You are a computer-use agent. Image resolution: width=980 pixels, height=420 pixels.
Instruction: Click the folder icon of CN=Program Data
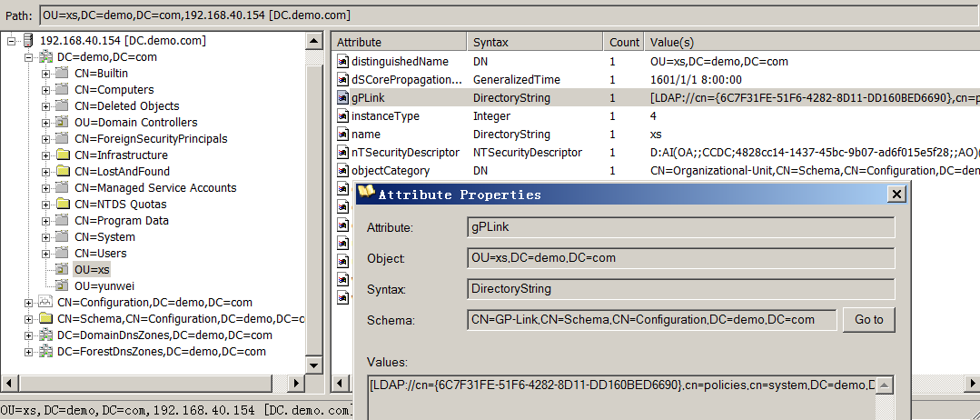pyautogui.click(x=62, y=220)
